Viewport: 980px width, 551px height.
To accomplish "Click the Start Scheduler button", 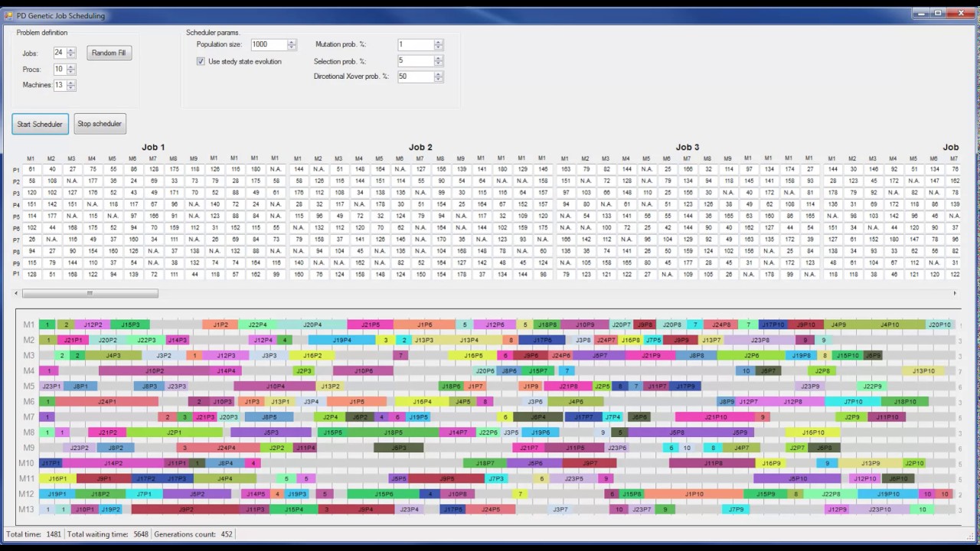I will point(40,124).
